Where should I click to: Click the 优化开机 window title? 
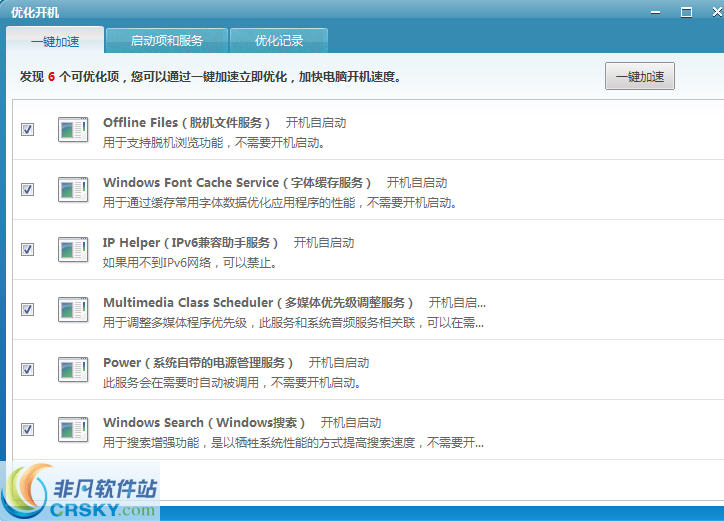35,12
